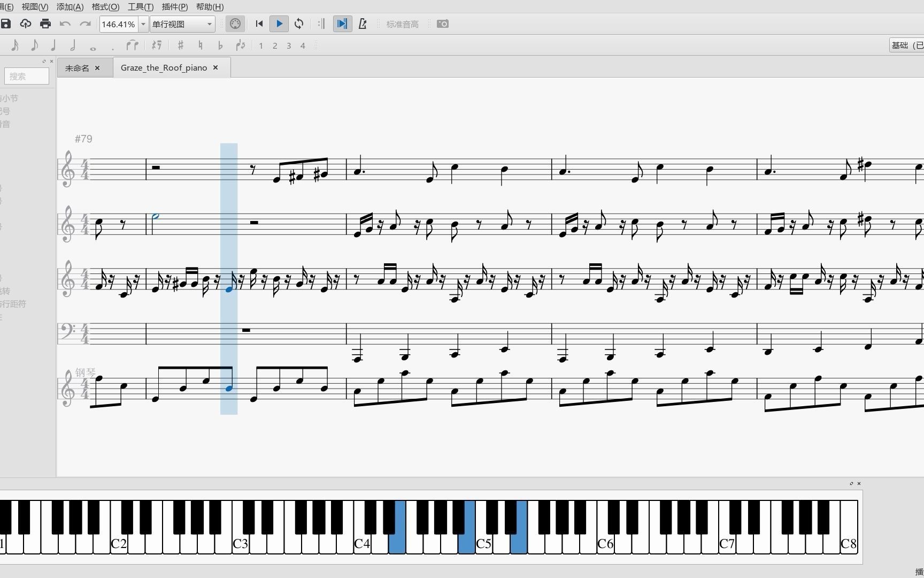The height and width of the screenshot is (578, 924).
Task: Open the 工具(T) menu
Action: (x=141, y=7)
